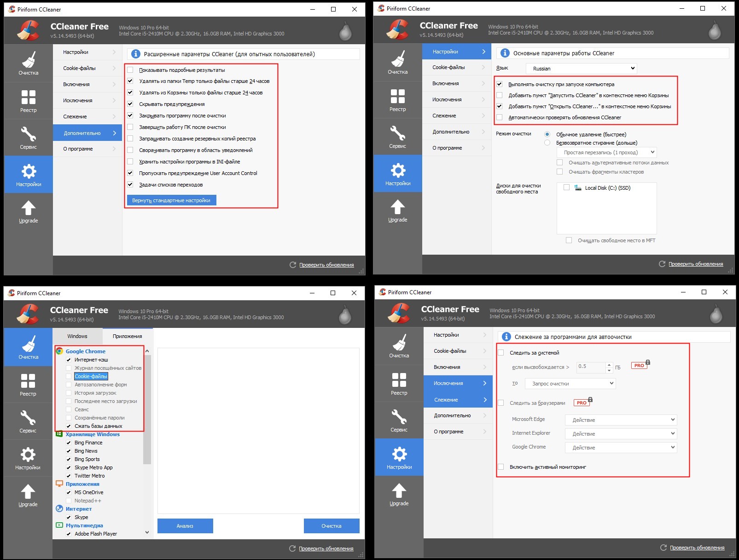Screen dimensions: 739x560
Task: Open Google Chrome Действие dropdown
Action: click(x=621, y=448)
